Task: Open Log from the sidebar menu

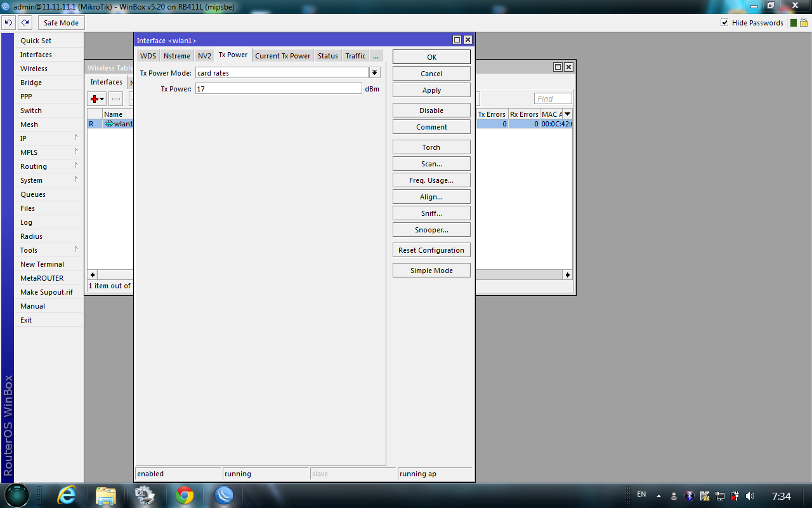Action: (x=49, y=222)
